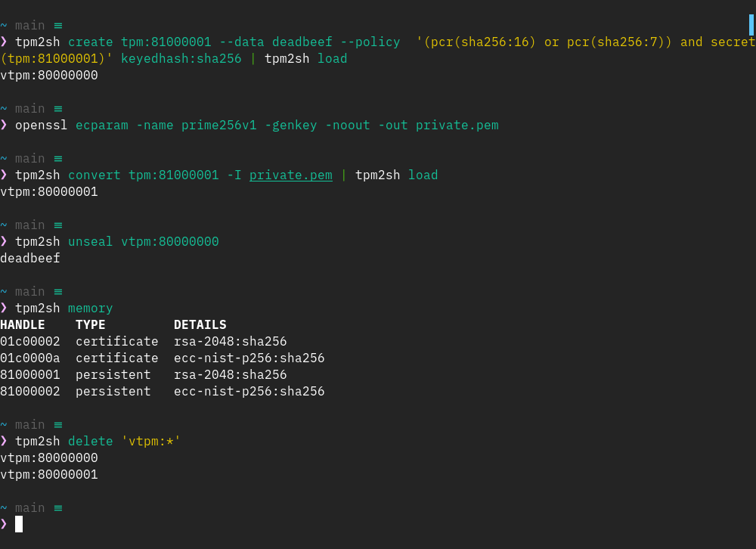Click the 'vtpm:*' quoted argument

click(150, 442)
